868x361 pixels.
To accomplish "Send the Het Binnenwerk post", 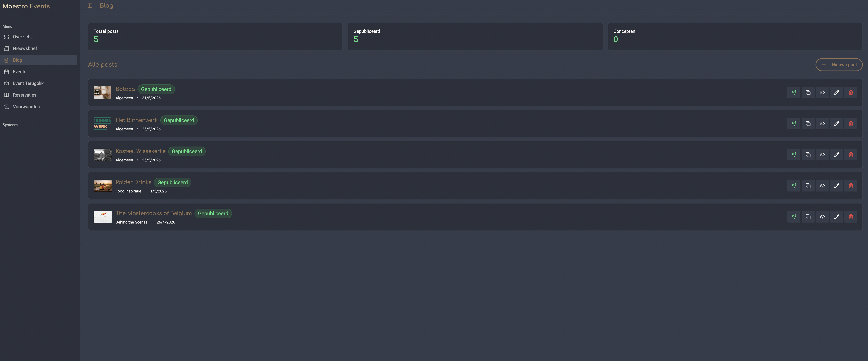I will point(794,123).
